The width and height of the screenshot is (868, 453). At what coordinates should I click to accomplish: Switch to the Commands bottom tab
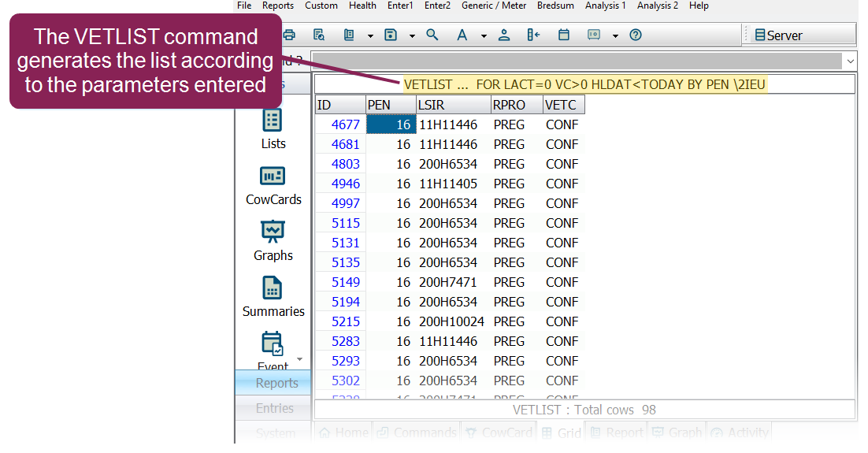tap(417, 433)
